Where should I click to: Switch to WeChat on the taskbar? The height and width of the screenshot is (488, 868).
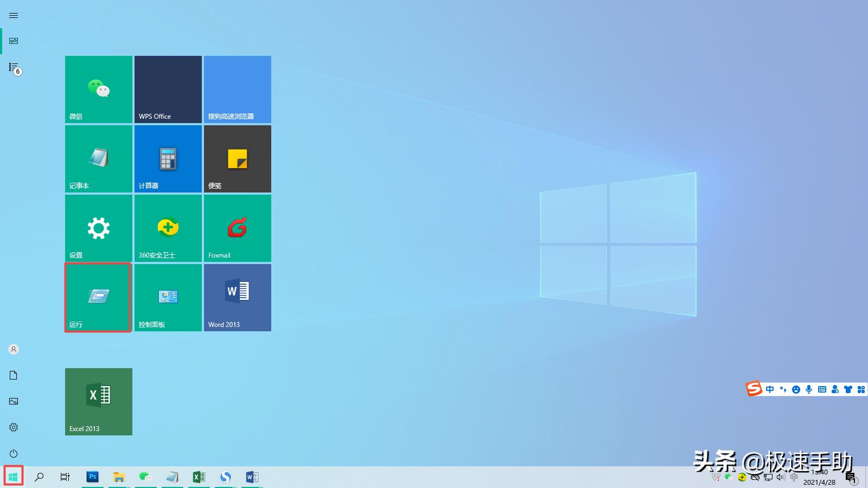tap(145, 477)
